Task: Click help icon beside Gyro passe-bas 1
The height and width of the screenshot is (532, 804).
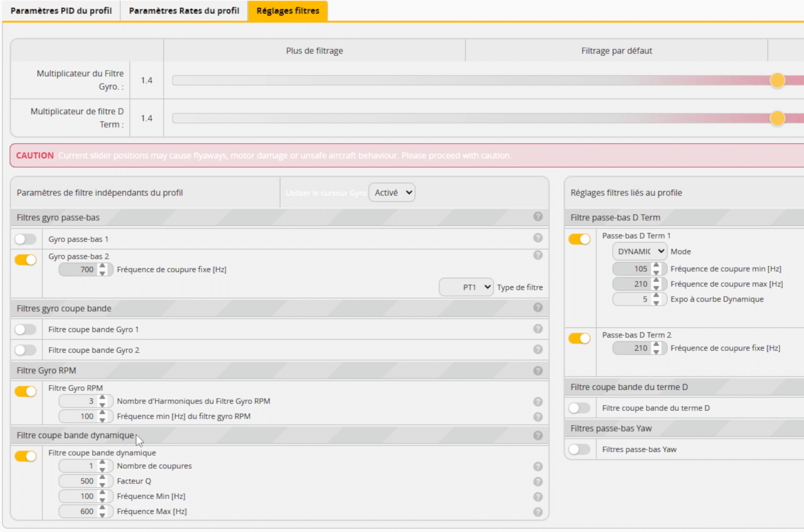Action: [538, 238]
